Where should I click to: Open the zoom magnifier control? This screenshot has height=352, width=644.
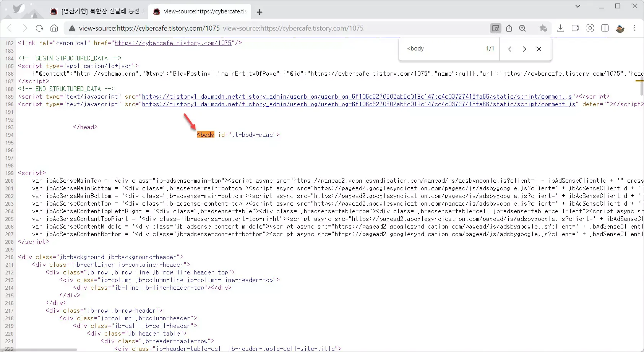click(522, 28)
